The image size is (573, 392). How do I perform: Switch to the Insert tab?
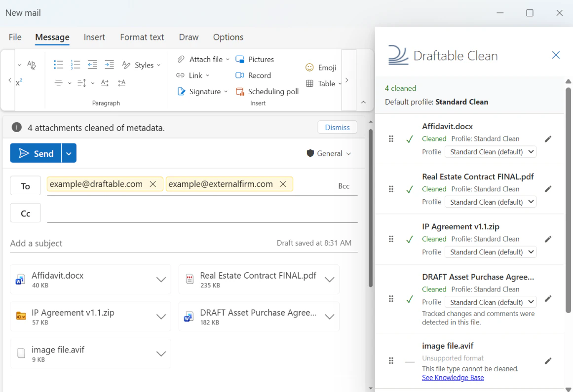tap(94, 37)
